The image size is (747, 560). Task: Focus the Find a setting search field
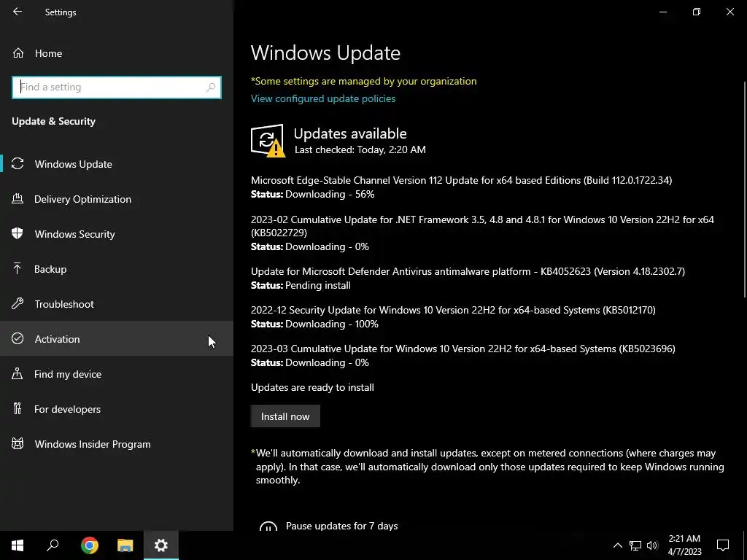pyautogui.click(x=117, y=87)
